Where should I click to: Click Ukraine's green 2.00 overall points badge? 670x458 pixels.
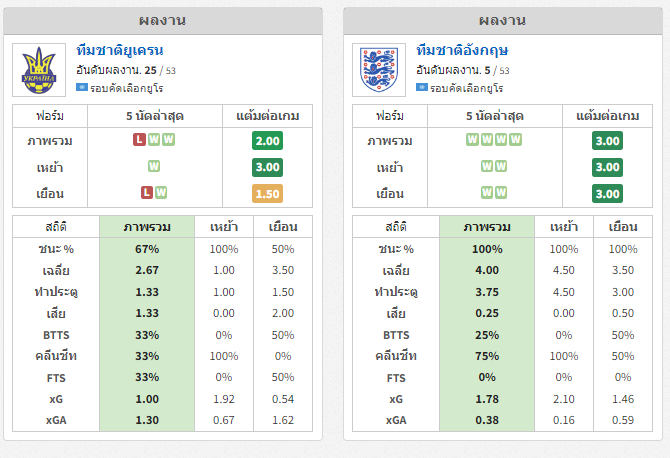pyautogui.click(x=267, y=141)
